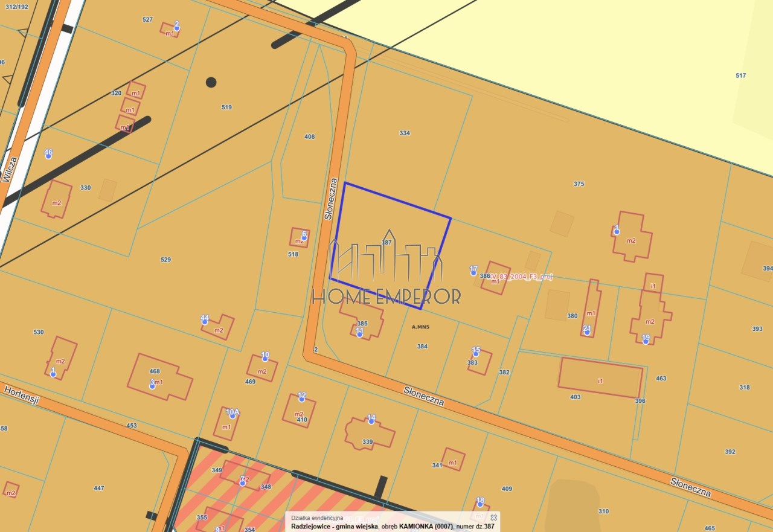Image resolution: width=773 pixels, height=532 pixels.
Task: Close the Działka ewidencyjna info popup
Action: (x=493, y=518)
